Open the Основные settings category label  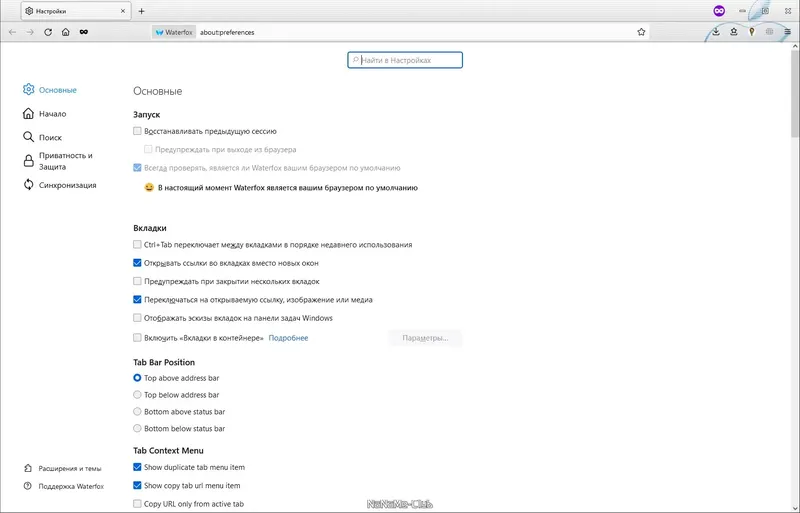pyautogui.click(x=58, y=90)
